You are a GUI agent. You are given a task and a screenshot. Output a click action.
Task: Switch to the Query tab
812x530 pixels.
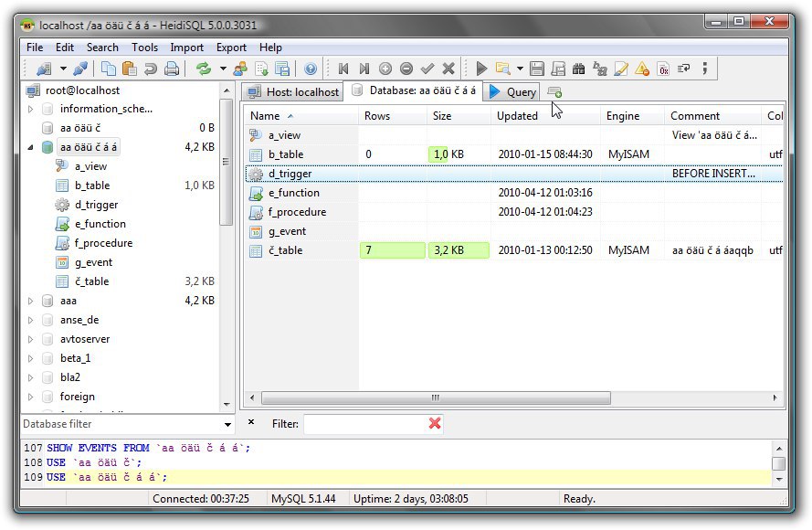(512, 92)
